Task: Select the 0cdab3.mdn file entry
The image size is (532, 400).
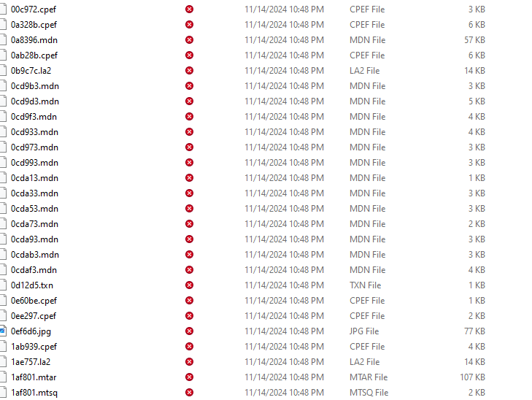Action: point(34,255)
